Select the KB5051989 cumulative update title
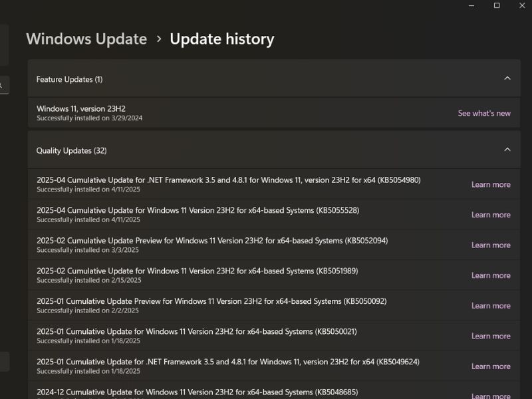The width and height of the screenshot is (532, 399). tap(198, 271)
